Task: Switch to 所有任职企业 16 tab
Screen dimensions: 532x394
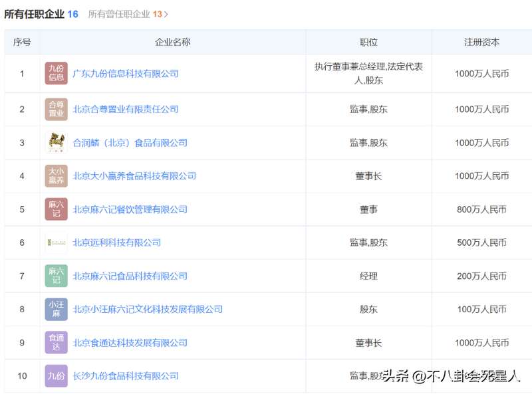Action: click(41, 14)
